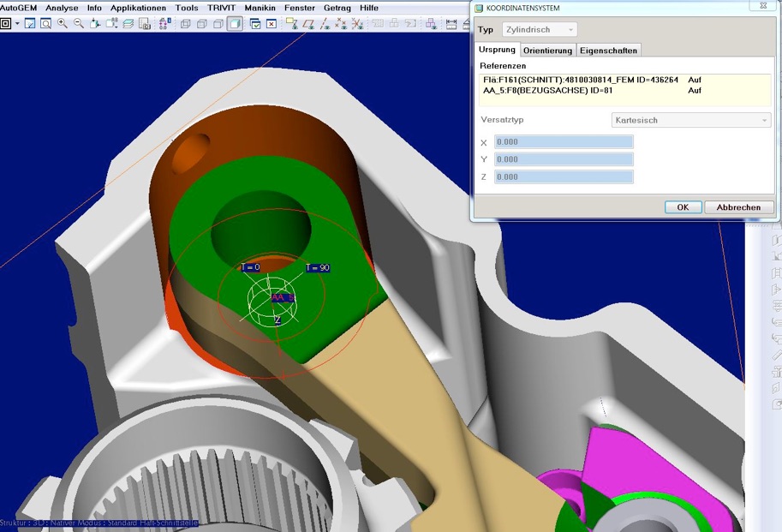The height and width of the screenshot is (532, 782).
Task: Click the dimension measure icon in toolbar
Action: pos(451,23)
